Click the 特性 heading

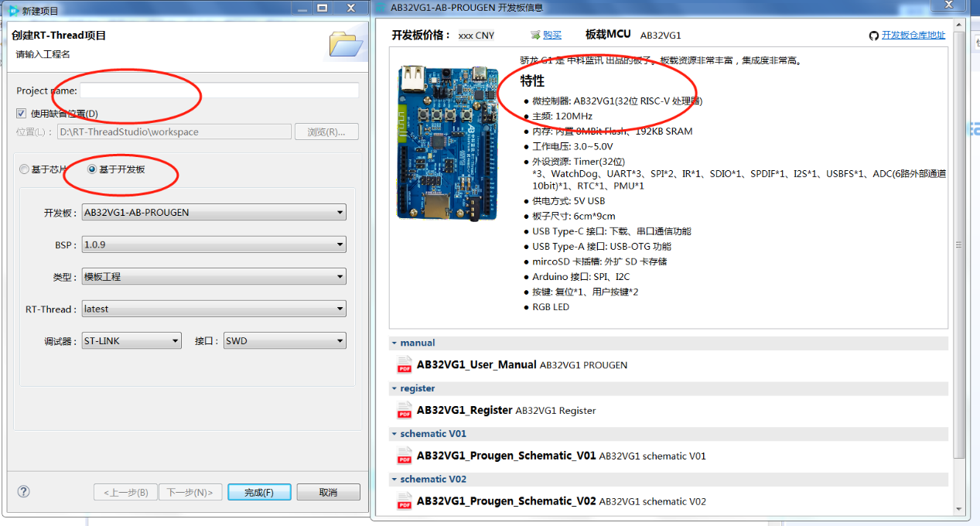pos(532,80)
